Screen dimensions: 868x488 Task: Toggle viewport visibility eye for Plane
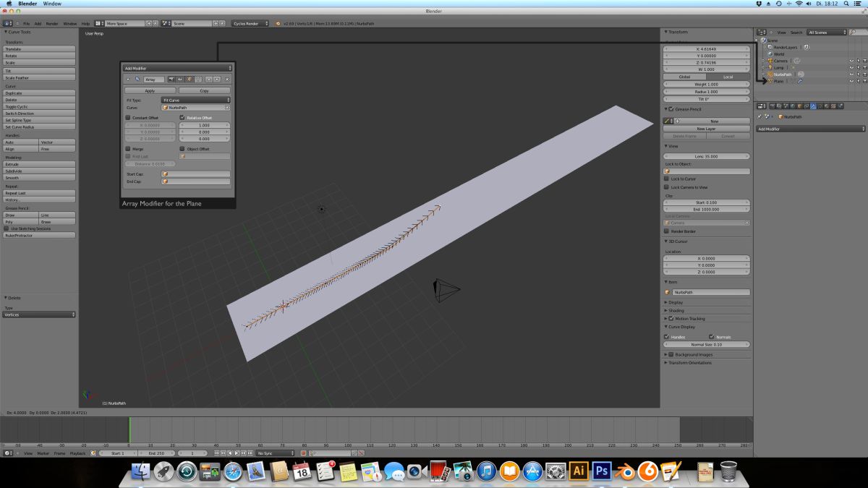click(x=851, y=81)
